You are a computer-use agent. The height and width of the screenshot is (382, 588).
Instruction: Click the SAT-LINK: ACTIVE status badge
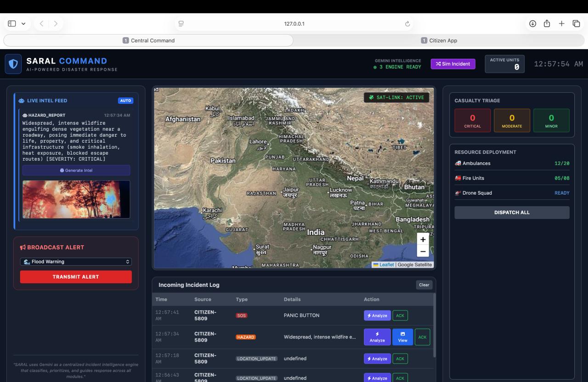396,97
